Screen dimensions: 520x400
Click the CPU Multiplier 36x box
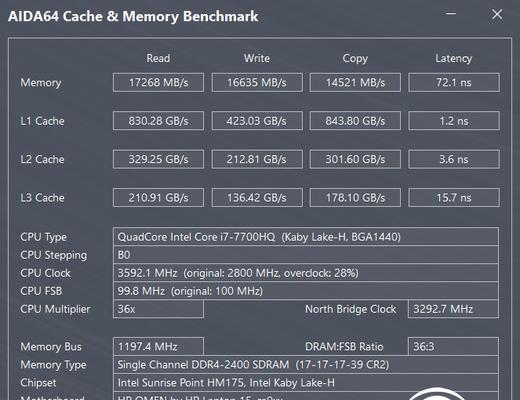click(158, 309)
